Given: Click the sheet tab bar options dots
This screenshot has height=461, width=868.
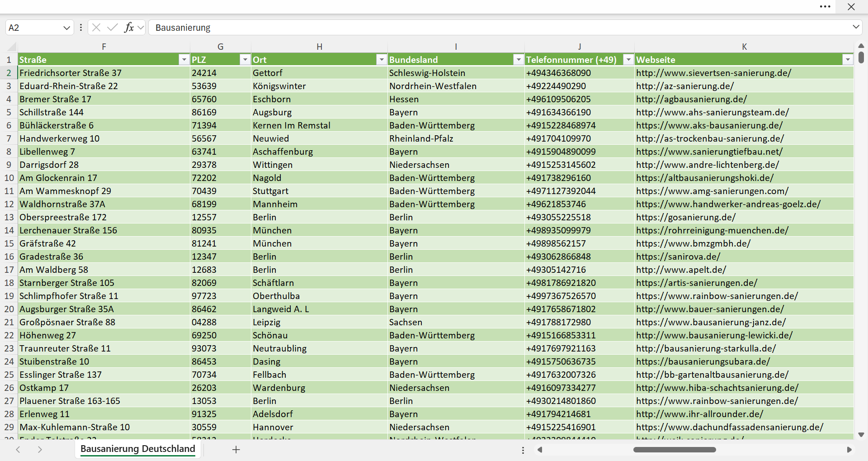Looking at the screenshot, I should coord(523,450).
